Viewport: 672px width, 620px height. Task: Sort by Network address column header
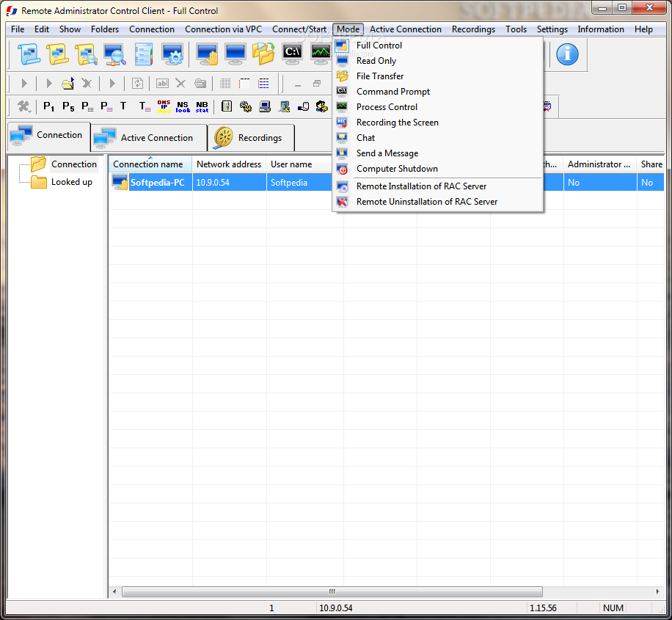tap(230, 164)
